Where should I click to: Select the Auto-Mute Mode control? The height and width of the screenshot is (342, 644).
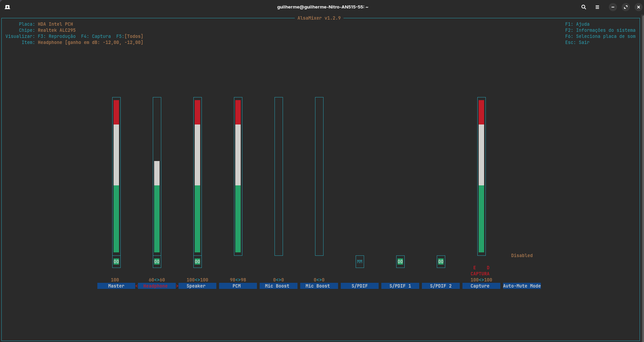(x=522, y=286)
